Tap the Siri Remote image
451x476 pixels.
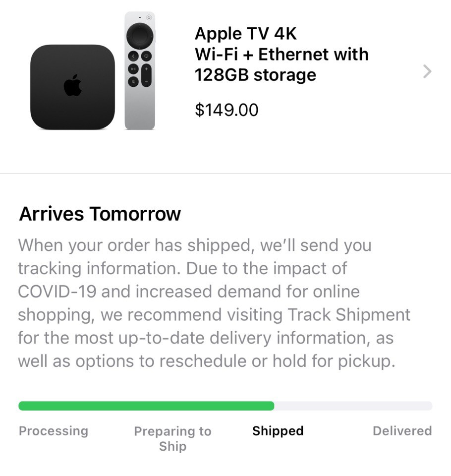[x=140, y=71]
